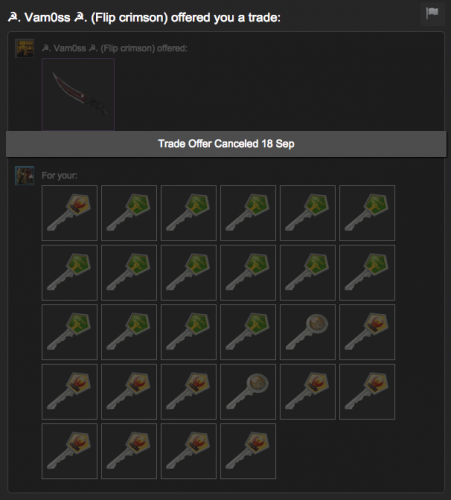This screenshot has width=451, height=500.
Task: Click the report flag icon at top right
Action: point(432,14)
